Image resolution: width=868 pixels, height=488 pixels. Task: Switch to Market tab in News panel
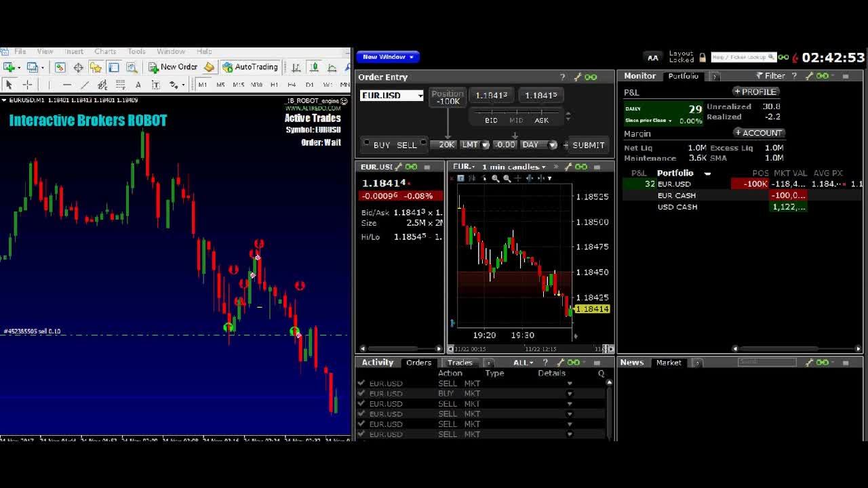coord(669,363)
